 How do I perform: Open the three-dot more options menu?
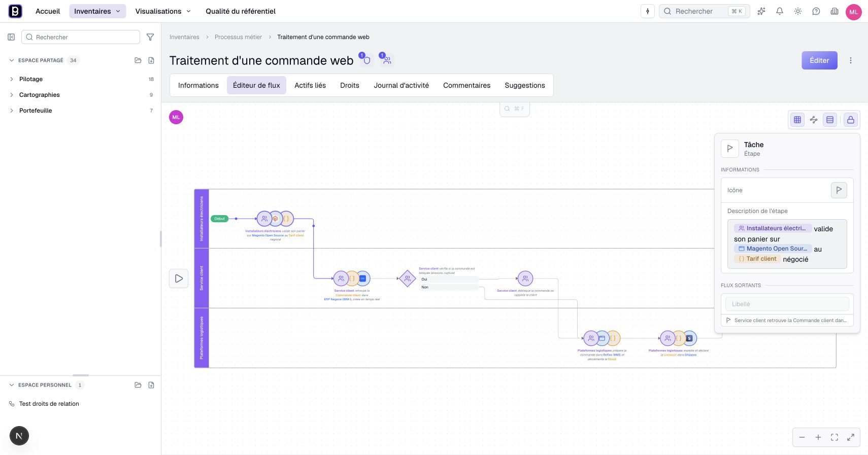pos(851,60)
